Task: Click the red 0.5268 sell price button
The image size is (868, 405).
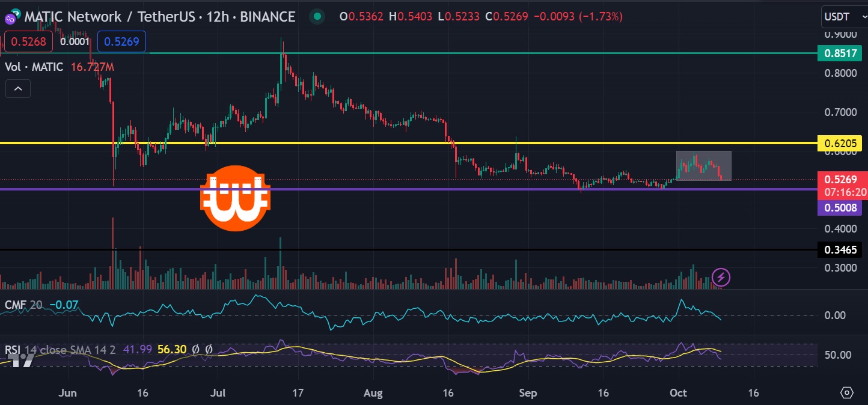Action: 28,41
